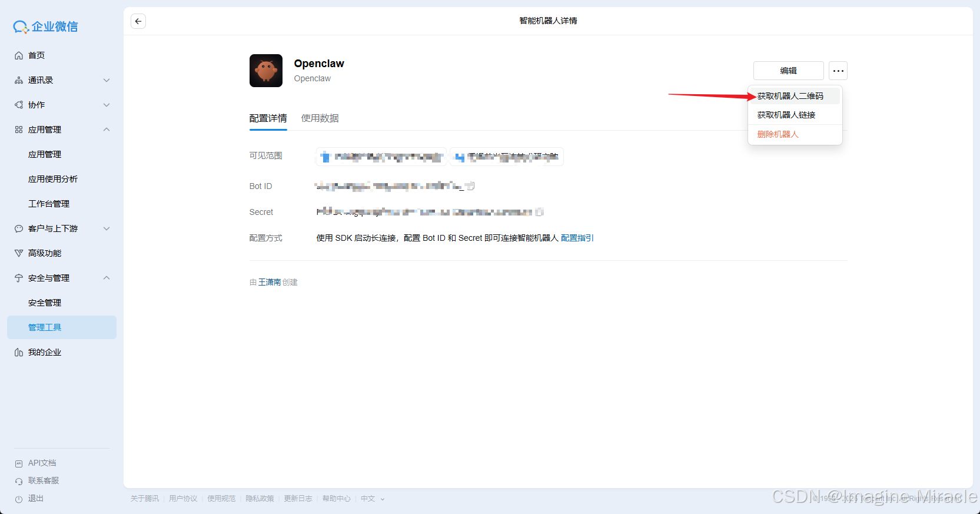The image size is (980, 514).
Task: Select 获取机器人链接 from the menu
Action: [x=795, y=115]
